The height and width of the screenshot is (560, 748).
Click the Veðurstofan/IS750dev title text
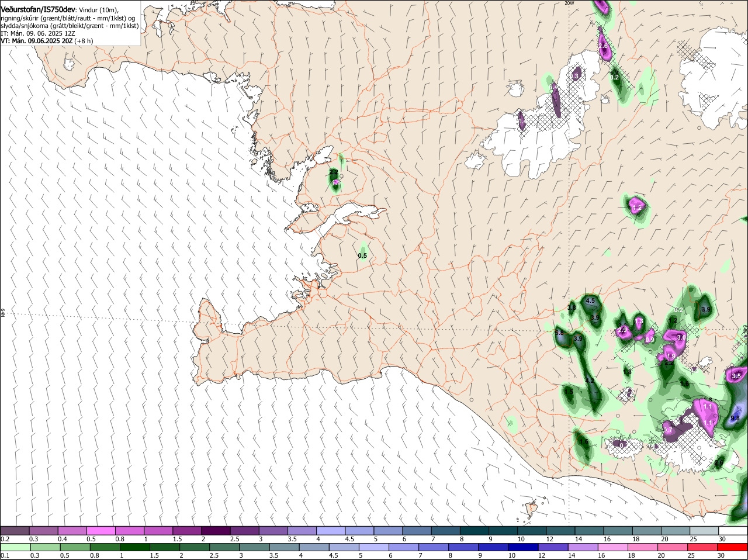coord(37,10)
